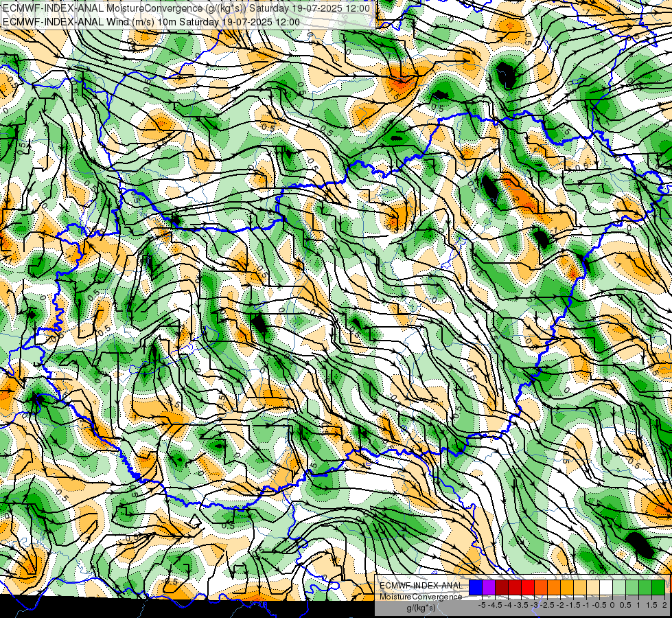Click the dark red legend swatch between -4.5 and -4
Image resolution: width=672 pixels, height=618 pixels.
502,587
